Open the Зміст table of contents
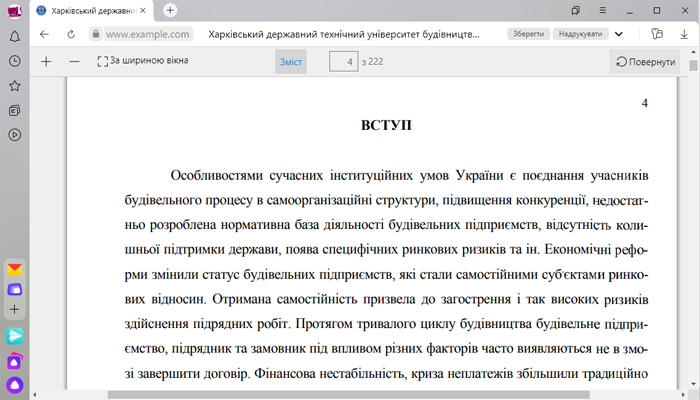The width and height of the screenshot is (700, 400). pos(291,62)
